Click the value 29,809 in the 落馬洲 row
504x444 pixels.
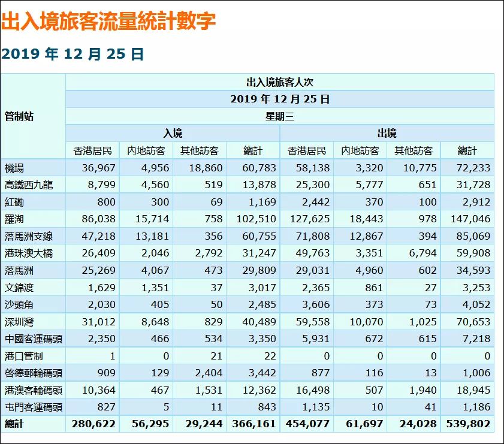coord(259,270)
